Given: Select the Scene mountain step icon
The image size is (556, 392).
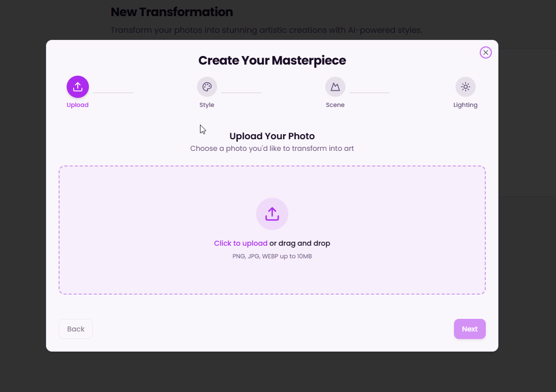Looking at the screenshot, I should tap(335, 87).
